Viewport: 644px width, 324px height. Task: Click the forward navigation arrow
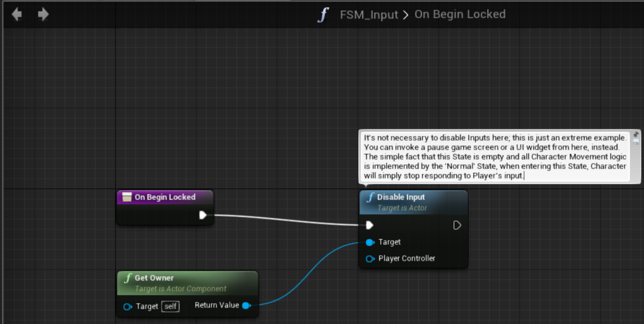tap(43, 15)
